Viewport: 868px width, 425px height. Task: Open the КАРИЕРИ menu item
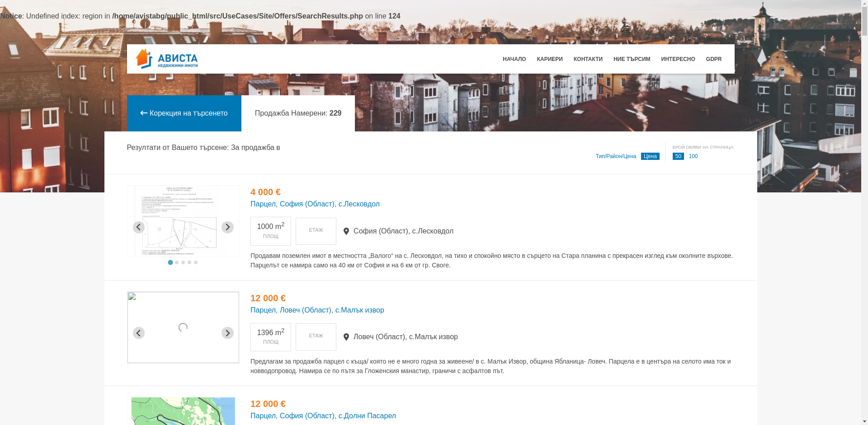(550, 59)
